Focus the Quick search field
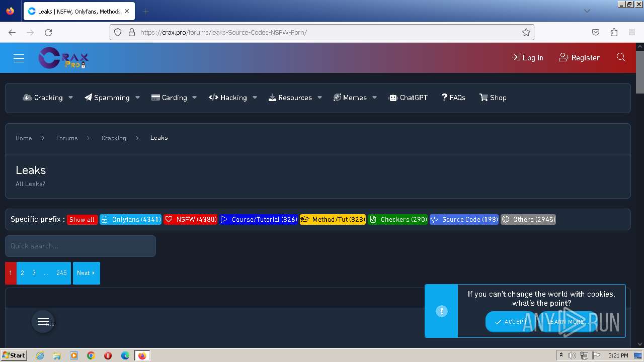Screen dimensions: 644x362 tap(80, 246)
